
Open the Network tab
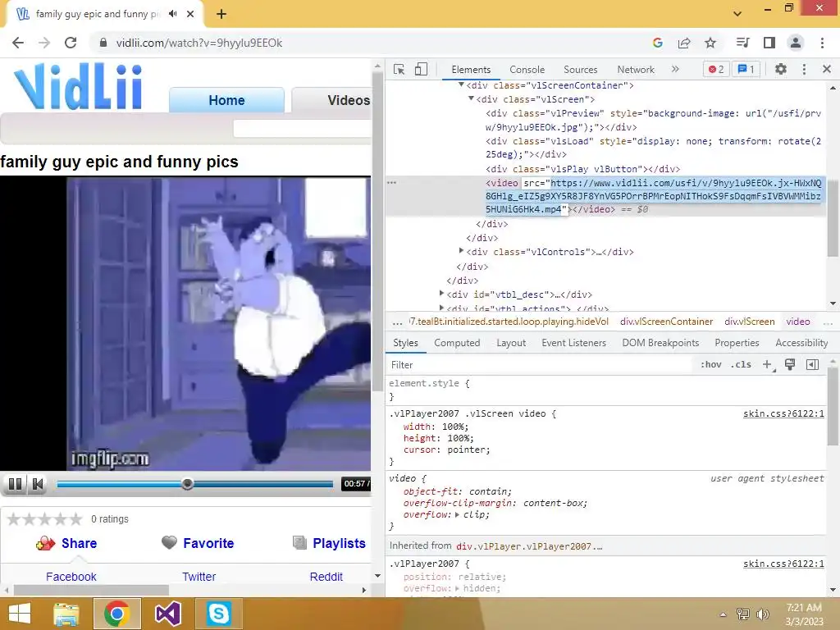point(636,70)
